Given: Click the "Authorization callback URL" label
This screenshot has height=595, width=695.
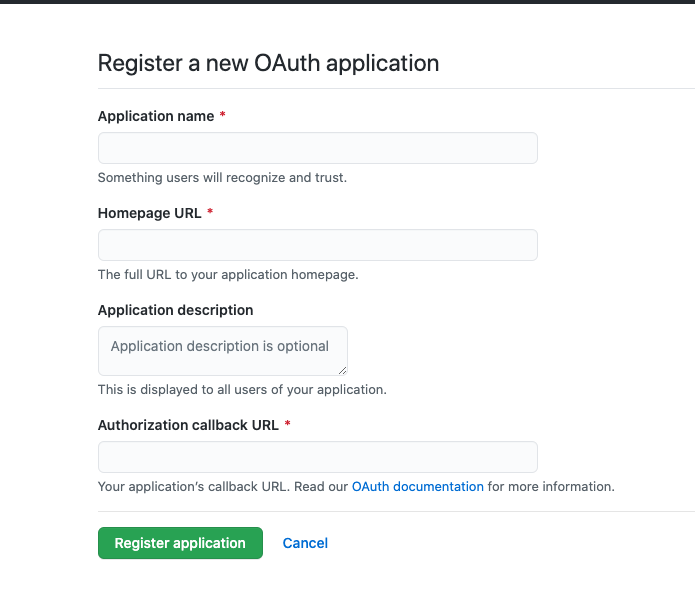Looking at the screenshot, I should coord(188,425).
